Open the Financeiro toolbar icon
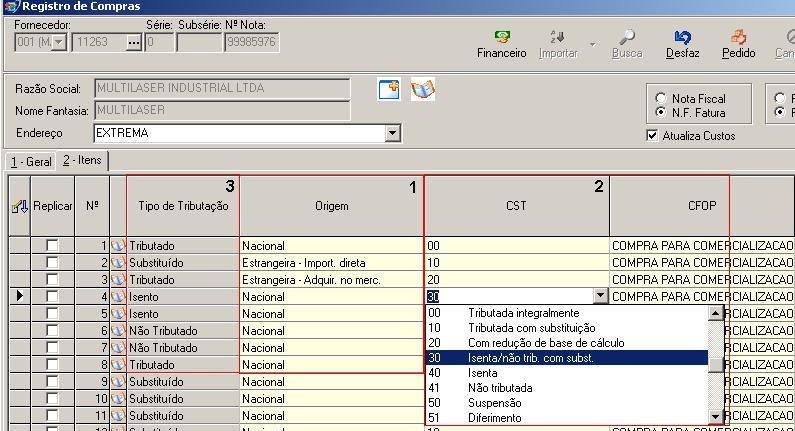The width and height of the screenshot is (795, 431). (x=501, y=40)
